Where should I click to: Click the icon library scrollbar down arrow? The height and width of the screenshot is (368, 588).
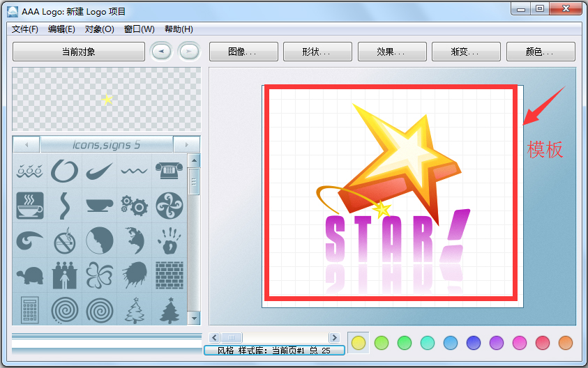(x=194, y=319)
